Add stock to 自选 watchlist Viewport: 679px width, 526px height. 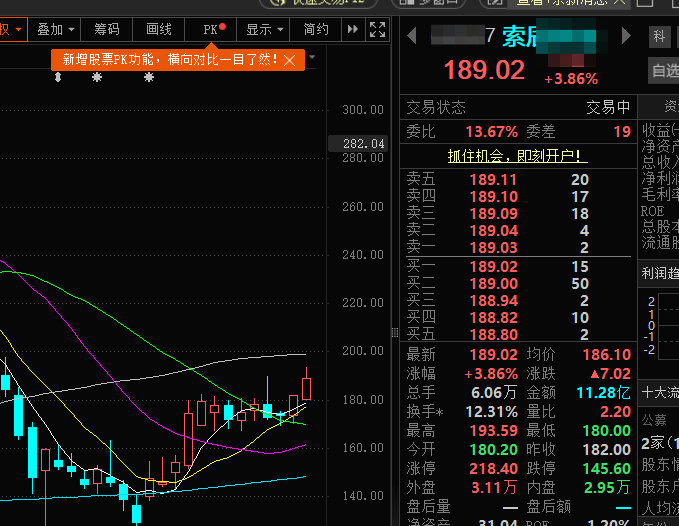click(664, 71)
